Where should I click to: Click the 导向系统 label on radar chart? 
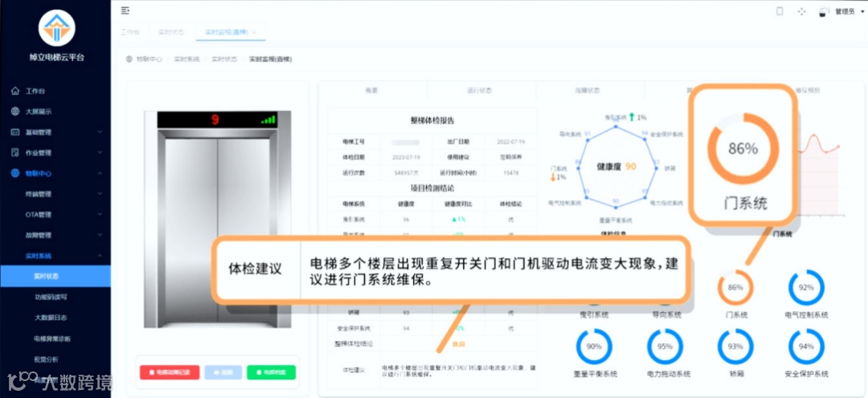pos(568,134)
